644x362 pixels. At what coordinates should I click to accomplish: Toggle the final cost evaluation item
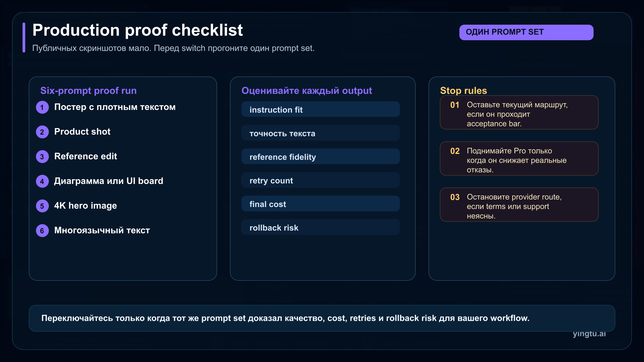(321, 204)
